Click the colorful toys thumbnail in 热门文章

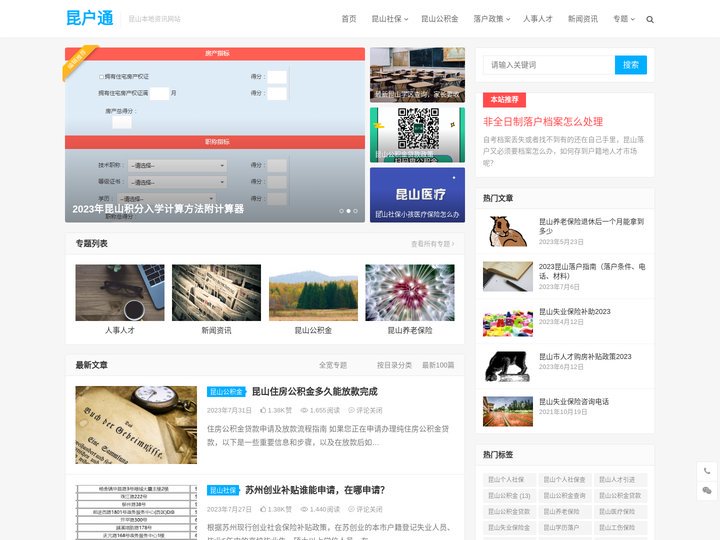tap(508, 321)
